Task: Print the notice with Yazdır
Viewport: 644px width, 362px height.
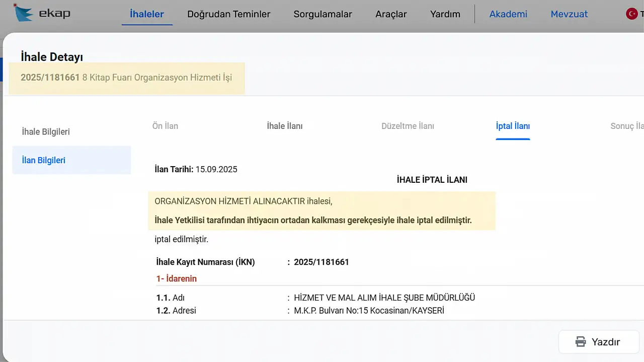Action: coord(598,342)
